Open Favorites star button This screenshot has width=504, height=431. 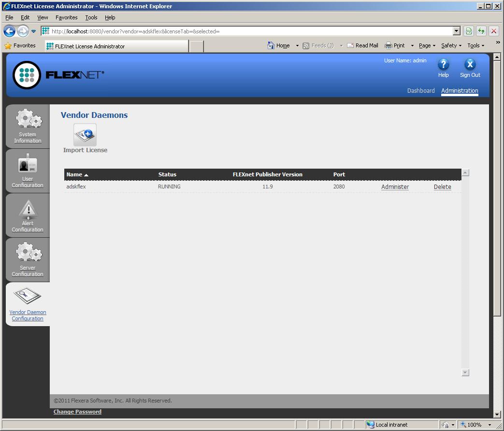point(20,45)
